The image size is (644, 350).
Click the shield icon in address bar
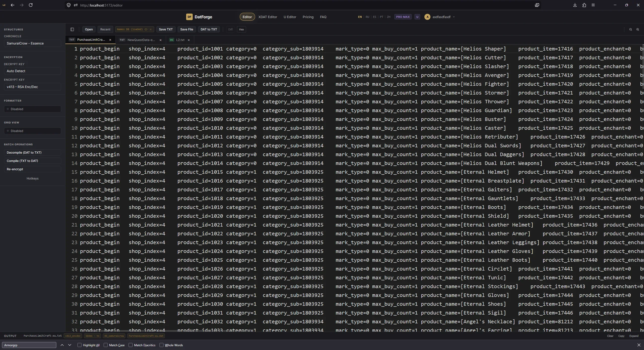click(x=69, y=5)
